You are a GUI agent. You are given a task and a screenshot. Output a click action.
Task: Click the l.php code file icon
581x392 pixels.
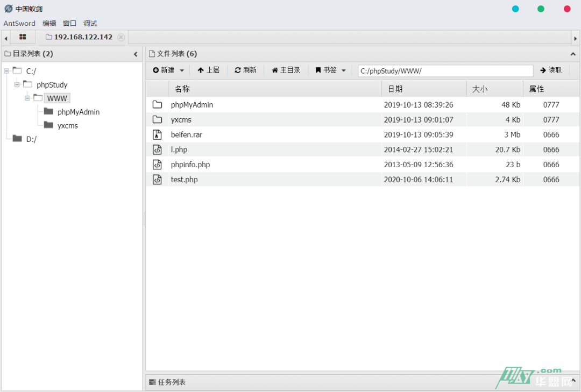[x=157, y=150]
